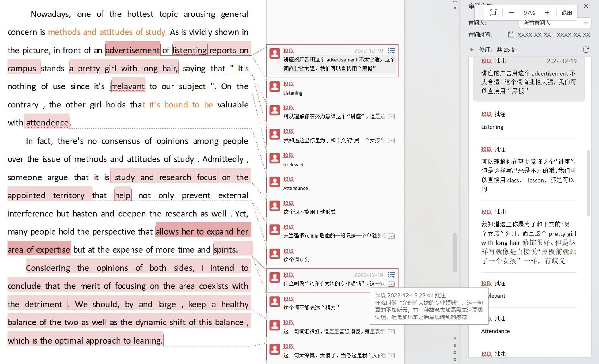Select review pane comment about pretty girl
The image size is (599, 364).
tap(529, 242)
